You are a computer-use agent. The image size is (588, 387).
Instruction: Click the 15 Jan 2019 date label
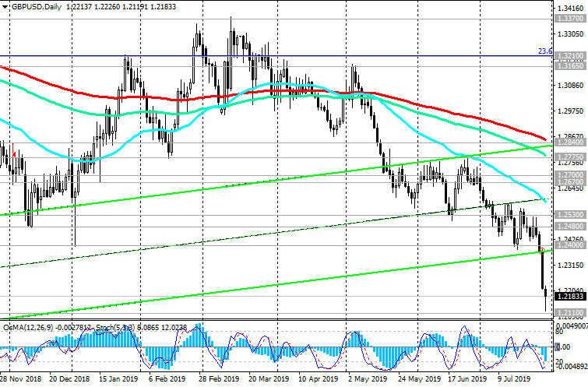pos(118,378)
